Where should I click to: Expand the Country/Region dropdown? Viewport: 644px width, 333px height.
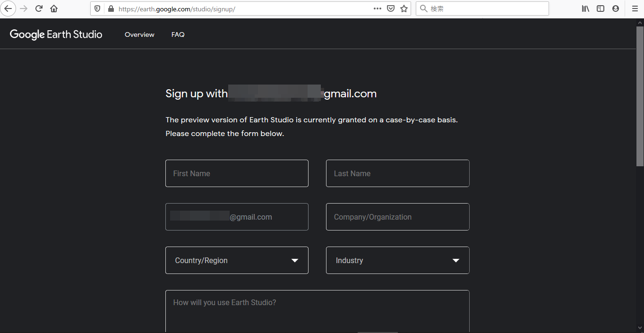(x=237, y=260)
